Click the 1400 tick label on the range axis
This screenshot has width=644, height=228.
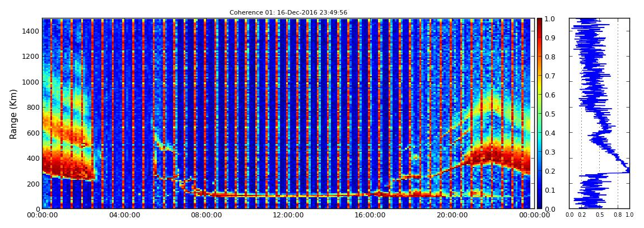(31, 31)
